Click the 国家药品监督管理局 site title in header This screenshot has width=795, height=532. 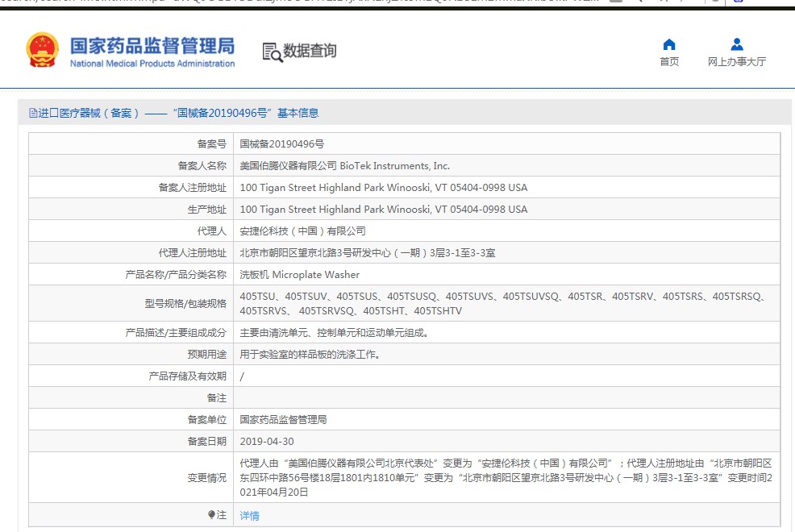tap(152, 46)
